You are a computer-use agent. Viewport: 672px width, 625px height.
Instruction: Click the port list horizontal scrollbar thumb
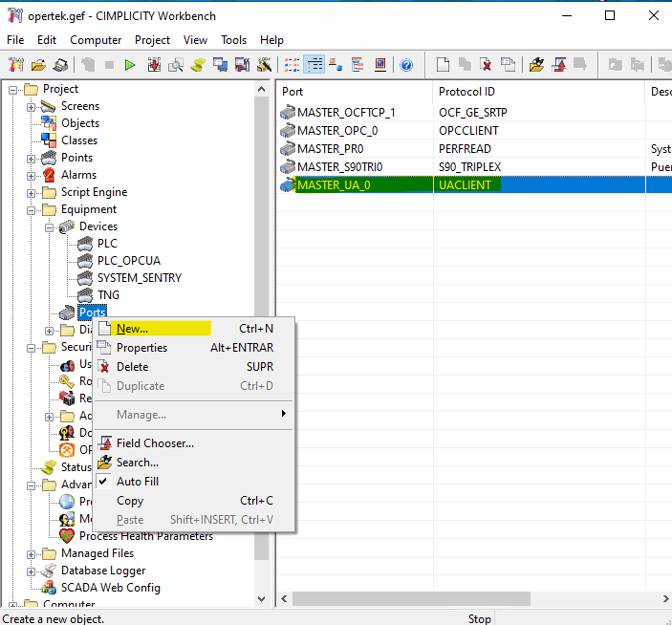point(411,598)
